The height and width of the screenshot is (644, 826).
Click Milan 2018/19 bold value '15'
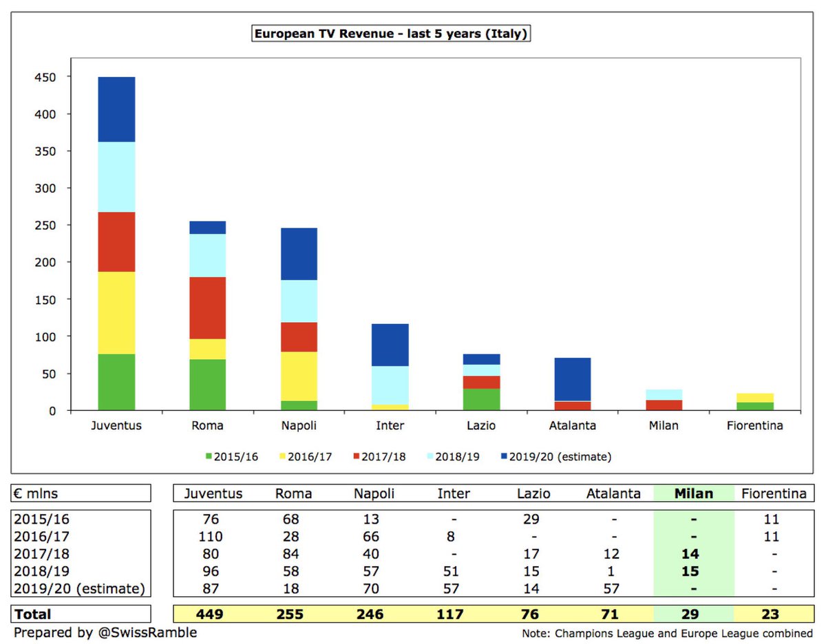pyautogui.click(x=691, y=571)
